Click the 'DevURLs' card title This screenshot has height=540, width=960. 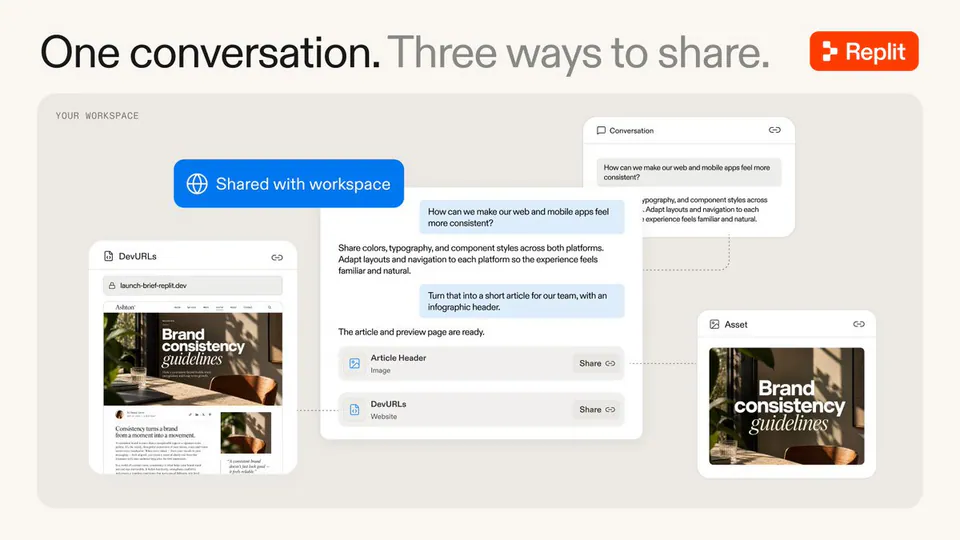click(138, 256)
